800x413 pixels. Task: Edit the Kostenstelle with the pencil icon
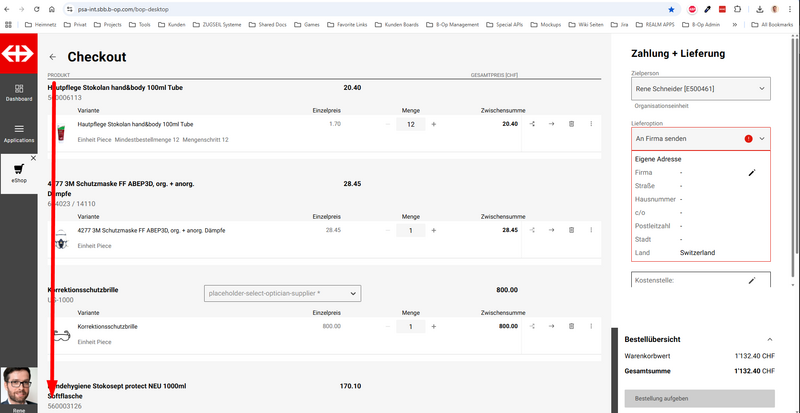[752, 282]
